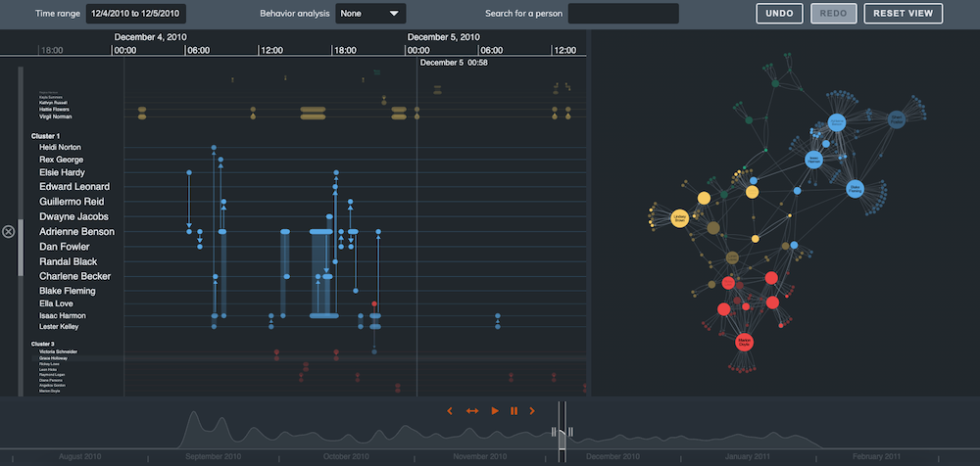980x466 pixels.
Task: Pause the timeline animation
Action: [x=514, y=411]
